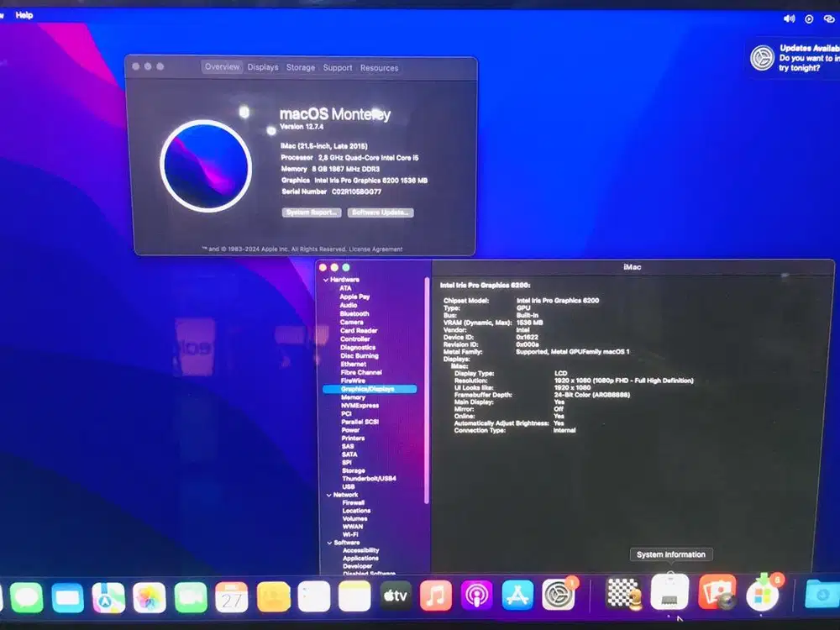Open the System Information button in System Report
The height and width of the screenshot is (630, 840).
(671, 554)
